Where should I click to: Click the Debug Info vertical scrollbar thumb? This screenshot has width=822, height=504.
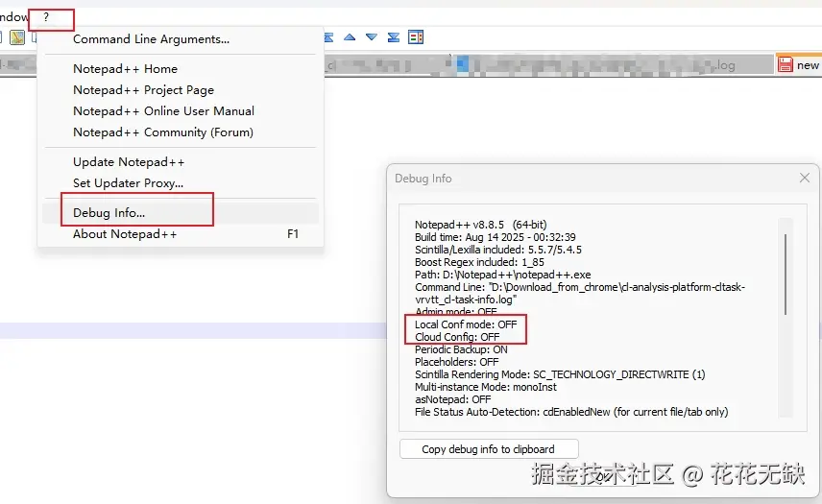pos(786,275)
